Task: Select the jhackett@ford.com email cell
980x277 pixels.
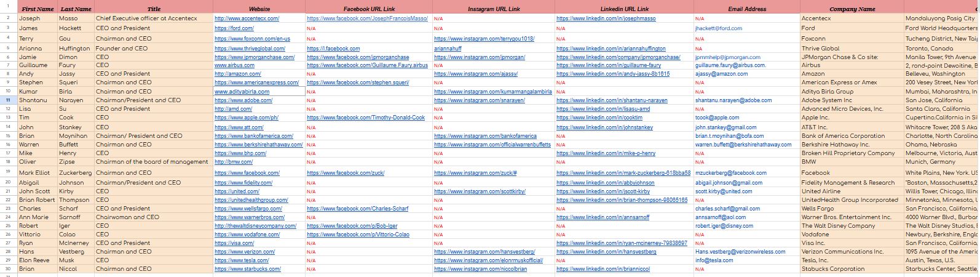Action: pyautogui.click(x=746, y=28)
